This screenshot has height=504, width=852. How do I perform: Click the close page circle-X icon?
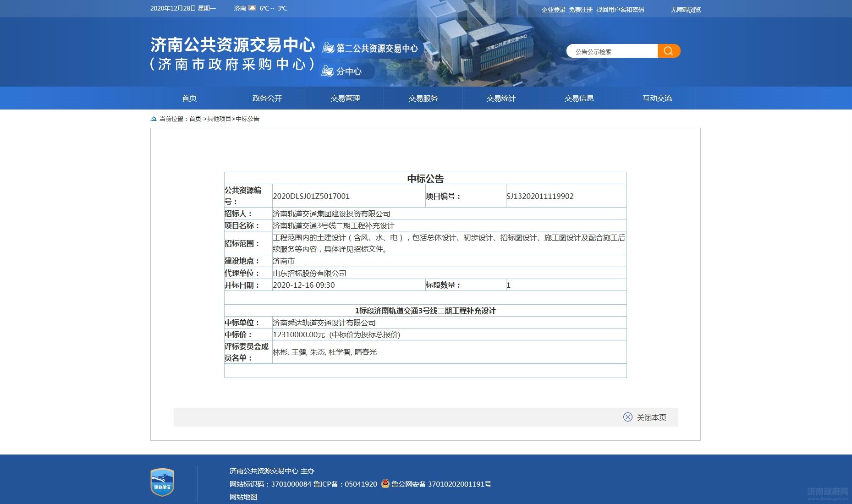(x=627, y=417)
